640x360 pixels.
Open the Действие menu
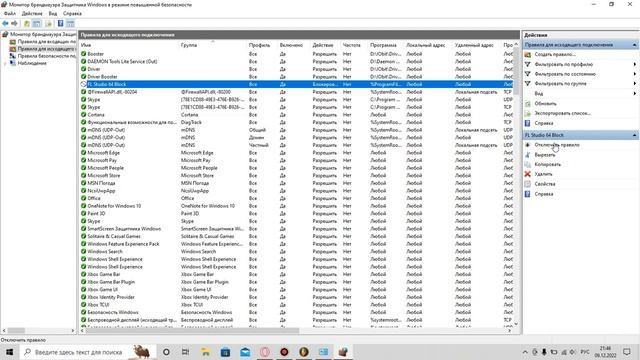coord(32,13)
